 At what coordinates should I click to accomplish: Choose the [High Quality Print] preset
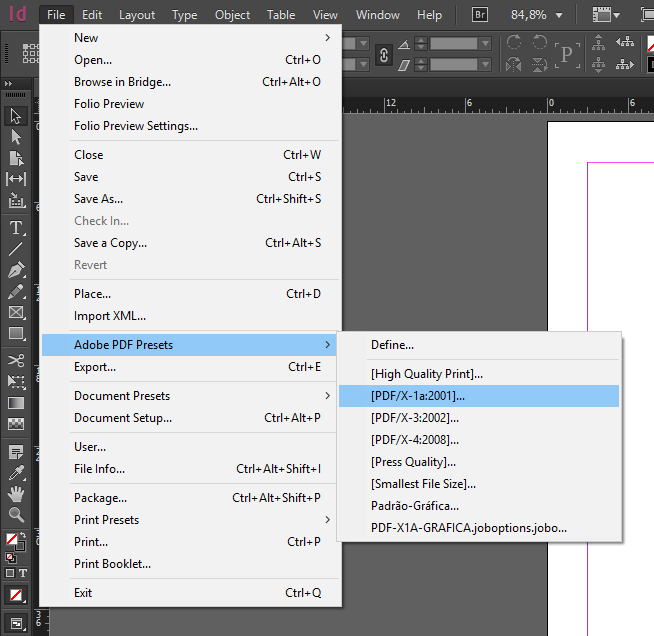479,374
